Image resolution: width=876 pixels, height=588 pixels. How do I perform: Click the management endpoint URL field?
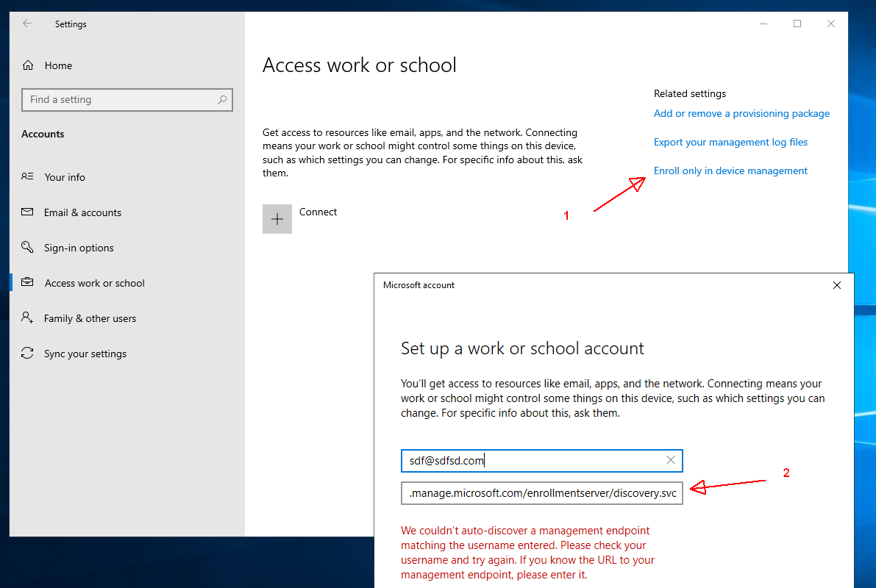pyautogui.click(x=541, y=493)
